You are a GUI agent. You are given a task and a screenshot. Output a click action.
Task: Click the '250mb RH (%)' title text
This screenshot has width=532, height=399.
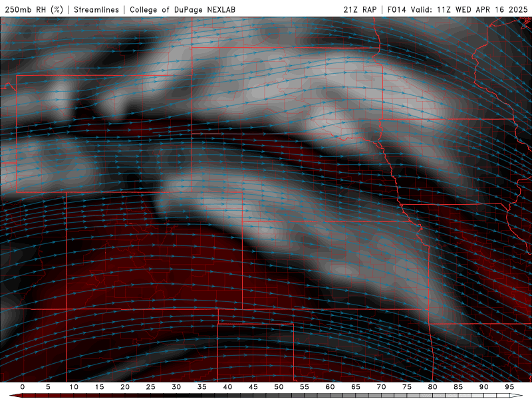point(34,9)
